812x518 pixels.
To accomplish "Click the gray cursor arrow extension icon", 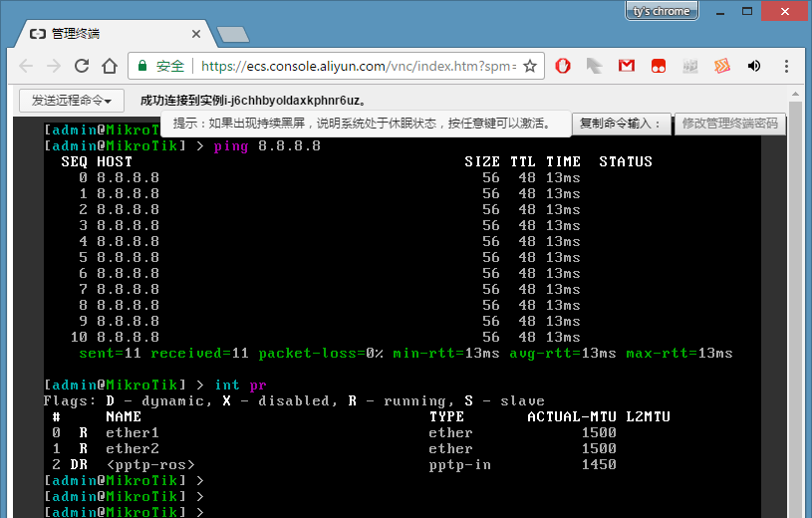I will tap(595, 66).
